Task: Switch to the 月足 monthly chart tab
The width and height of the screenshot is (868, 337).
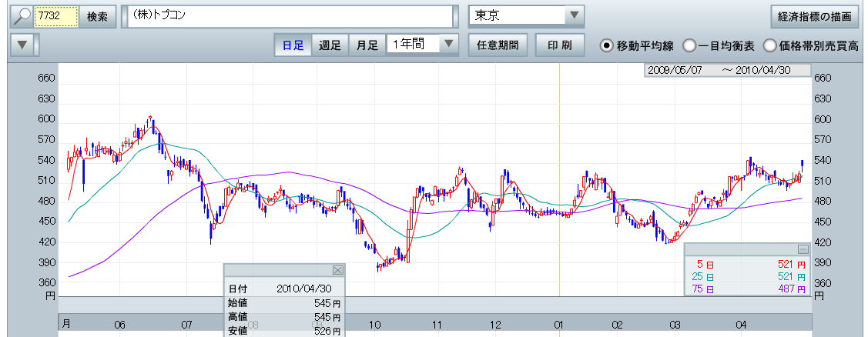Action: 367,45
